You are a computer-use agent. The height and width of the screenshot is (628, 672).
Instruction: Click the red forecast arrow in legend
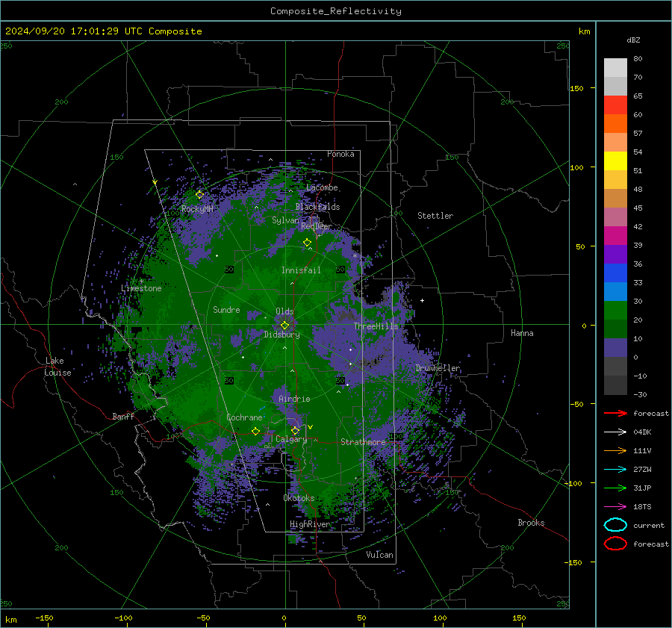click(615, 413)
